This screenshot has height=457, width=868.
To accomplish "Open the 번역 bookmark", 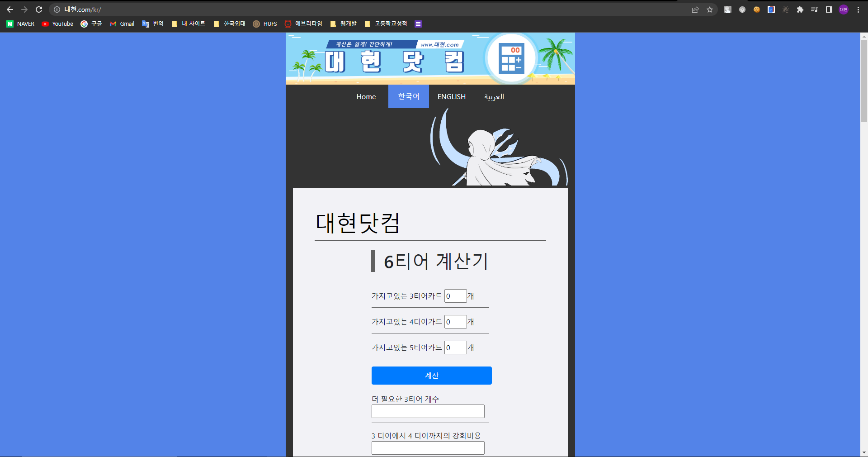I will pos(153,24).
